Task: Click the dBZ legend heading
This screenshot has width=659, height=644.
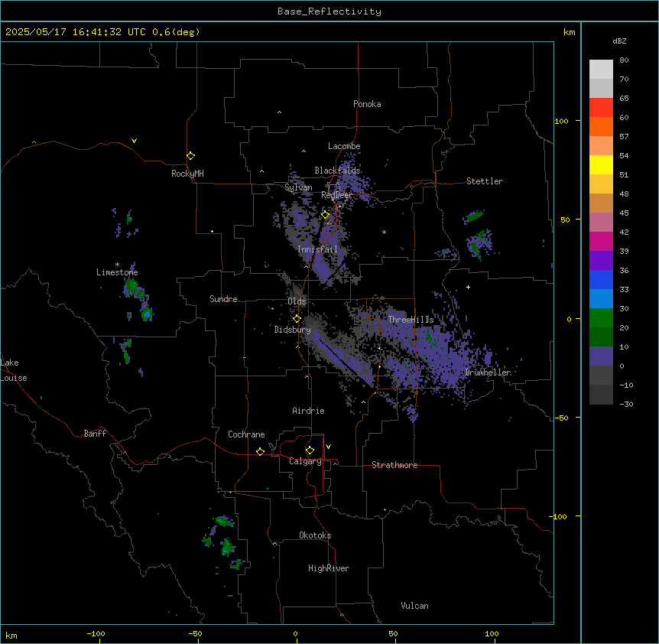Action: pyautogui.click(x=619, y=41)
